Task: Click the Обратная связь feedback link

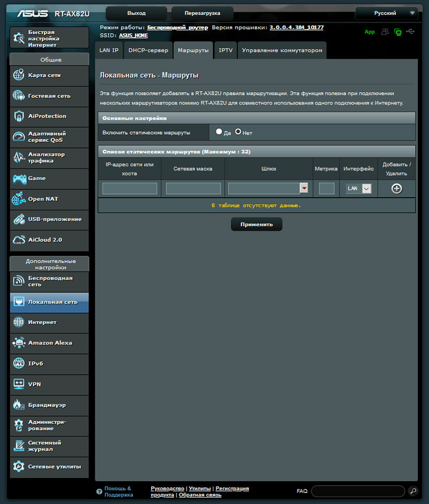Action: pyautogui.click(x=200, y=495)
